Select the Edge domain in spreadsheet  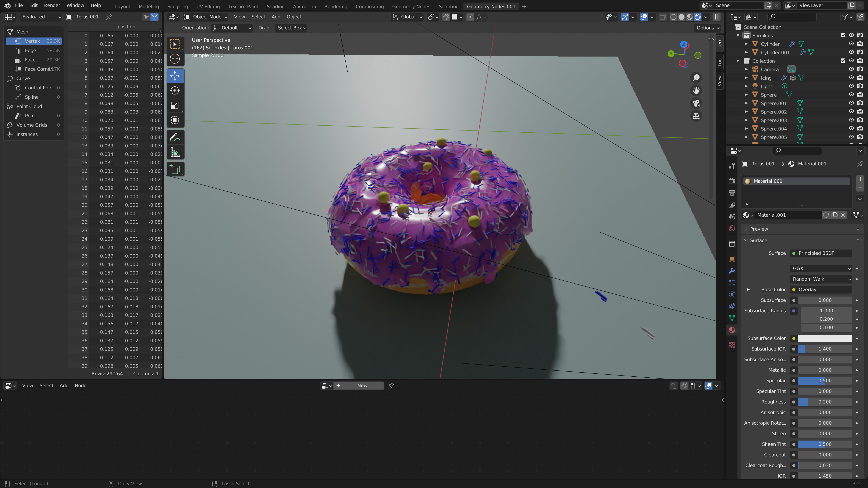[30, 51]
